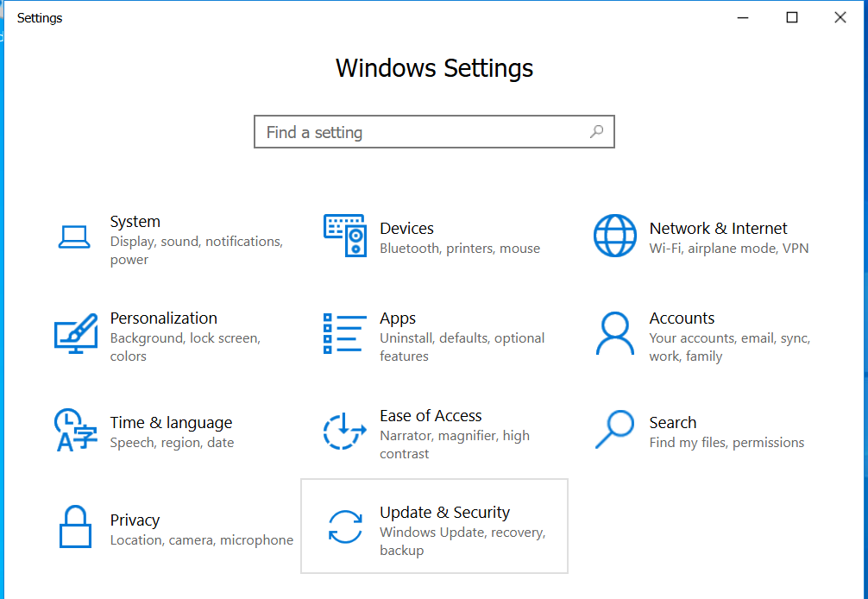868x599 pixels.
Task: Open Privacy using the padlock icon
Action: (75, 526)
